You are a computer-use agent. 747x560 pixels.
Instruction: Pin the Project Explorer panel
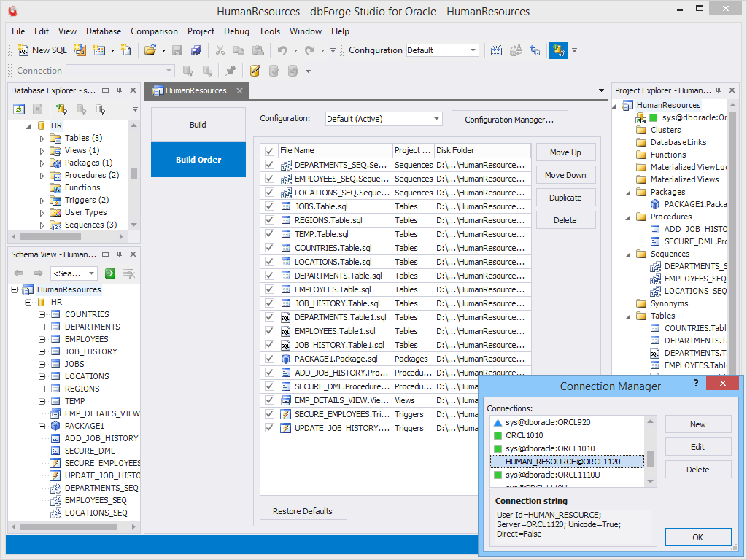click(x=718, y=90)
